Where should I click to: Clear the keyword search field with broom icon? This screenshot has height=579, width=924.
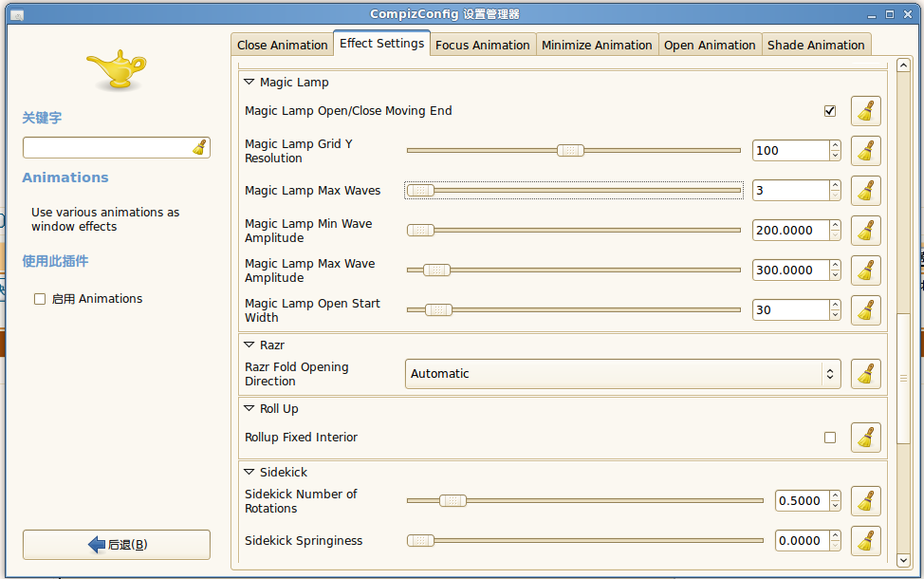coord(199,147)
